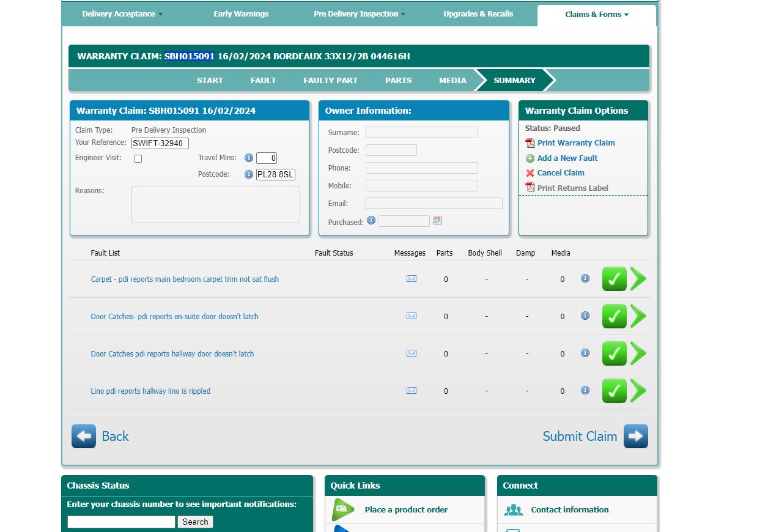The height and width of the screenshot is (532, 757).
Task: Open the Claims & Forms dropdown
Action: pyautogui.click(x=596, y=15)
